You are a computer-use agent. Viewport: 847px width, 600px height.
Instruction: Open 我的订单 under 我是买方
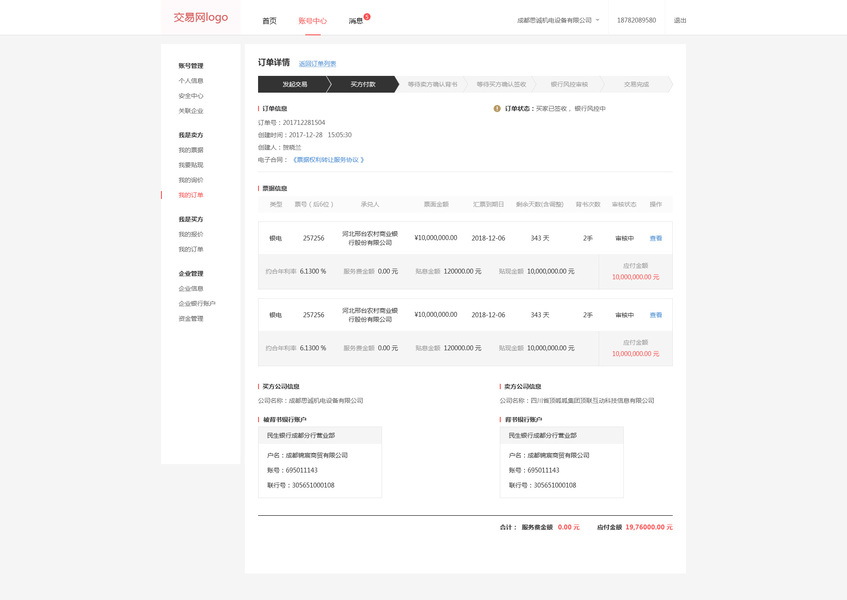191,249
